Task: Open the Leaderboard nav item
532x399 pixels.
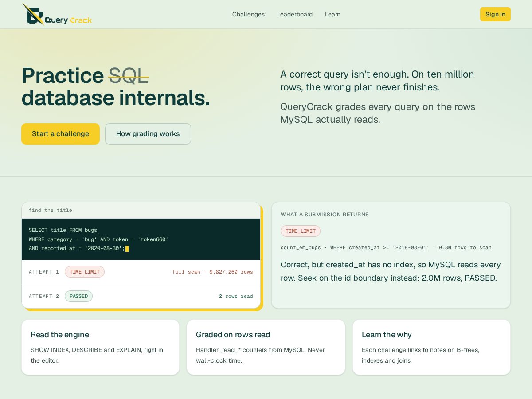Action: [295, 14]
